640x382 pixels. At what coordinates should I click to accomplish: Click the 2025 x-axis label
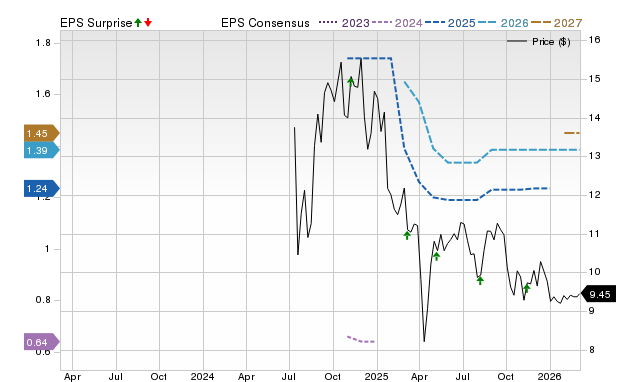[x=376, y=376]
